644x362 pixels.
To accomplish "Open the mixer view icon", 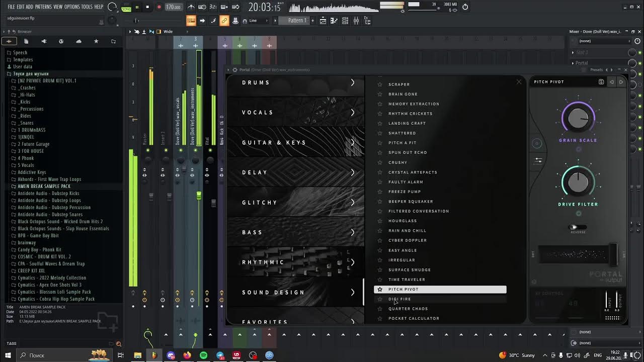I will [x=356, y=21].
